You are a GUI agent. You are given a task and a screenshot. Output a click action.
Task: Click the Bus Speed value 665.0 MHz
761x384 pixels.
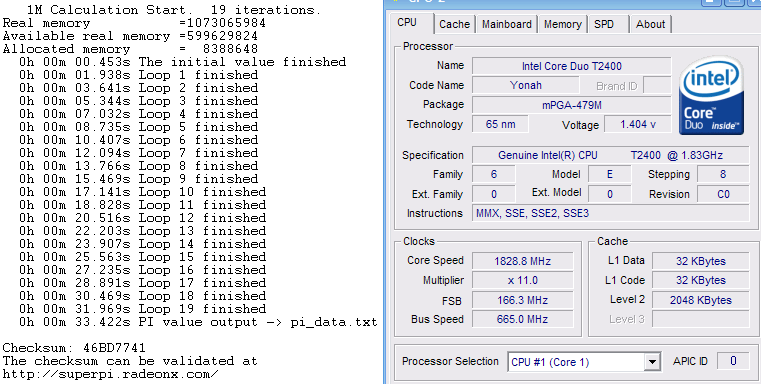[523, 319]
